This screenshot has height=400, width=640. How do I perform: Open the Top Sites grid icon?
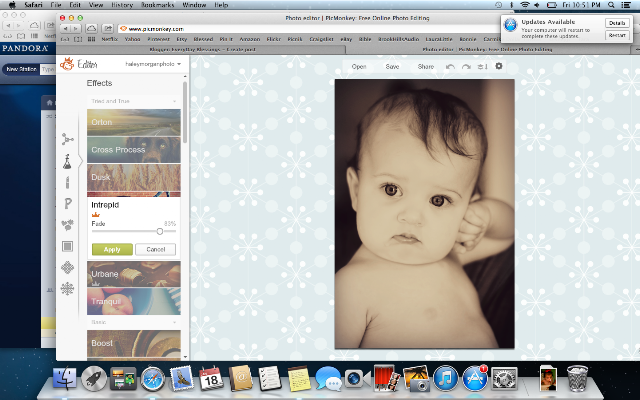91,39
